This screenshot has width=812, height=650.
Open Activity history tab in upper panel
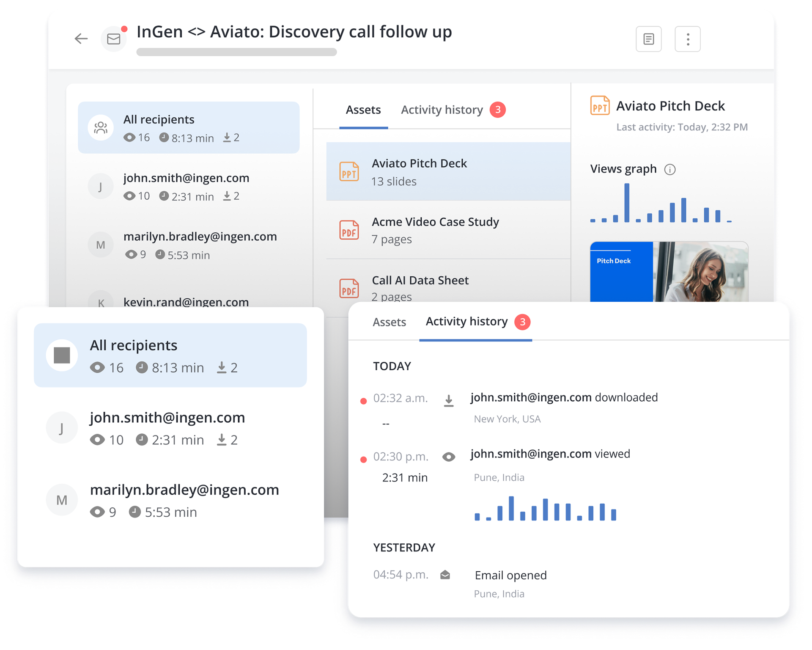click(x=442, y=110)
